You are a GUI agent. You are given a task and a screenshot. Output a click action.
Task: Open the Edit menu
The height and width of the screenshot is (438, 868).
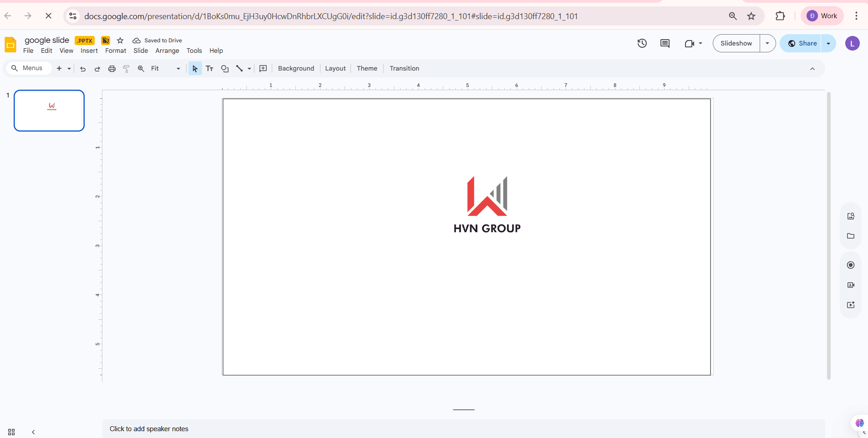(x=46, y=51)
